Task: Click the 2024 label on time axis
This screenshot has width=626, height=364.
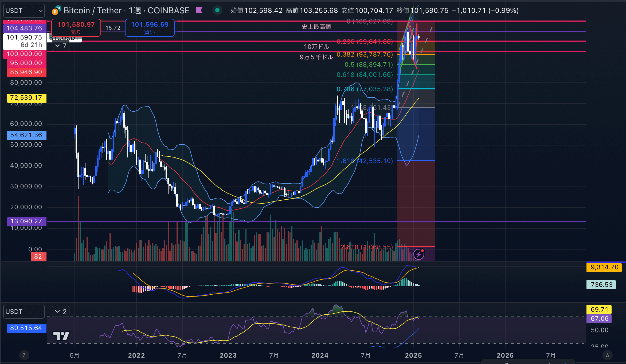Action: pyautogui.click(x=320, y=355)
